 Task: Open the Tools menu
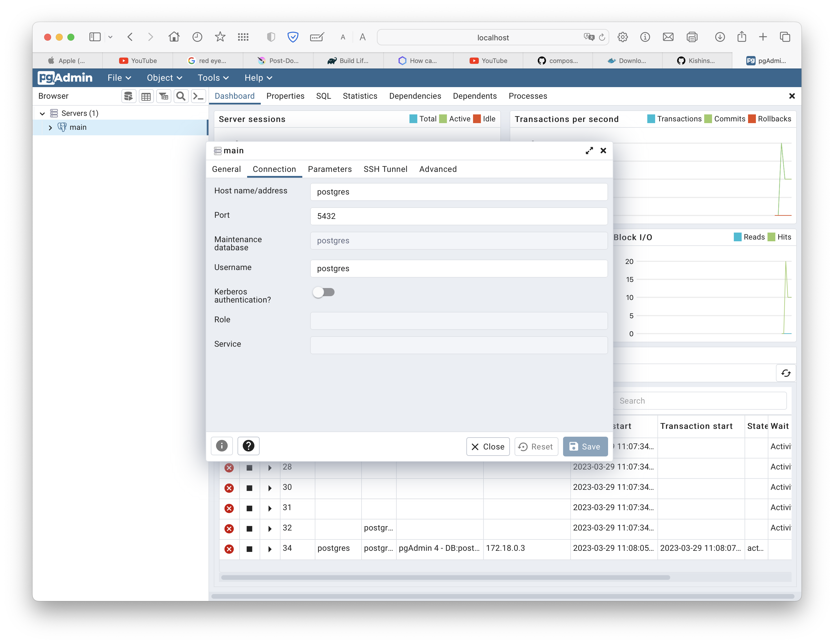coord(213,78)
